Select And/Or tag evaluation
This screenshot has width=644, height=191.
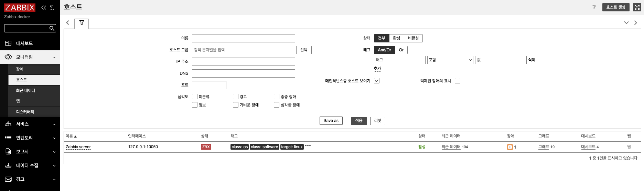[385, 50]
